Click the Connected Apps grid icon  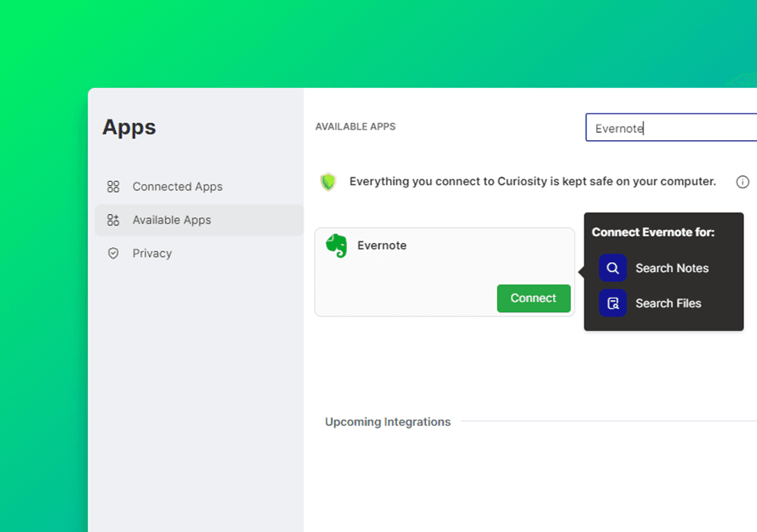[113, 187]
